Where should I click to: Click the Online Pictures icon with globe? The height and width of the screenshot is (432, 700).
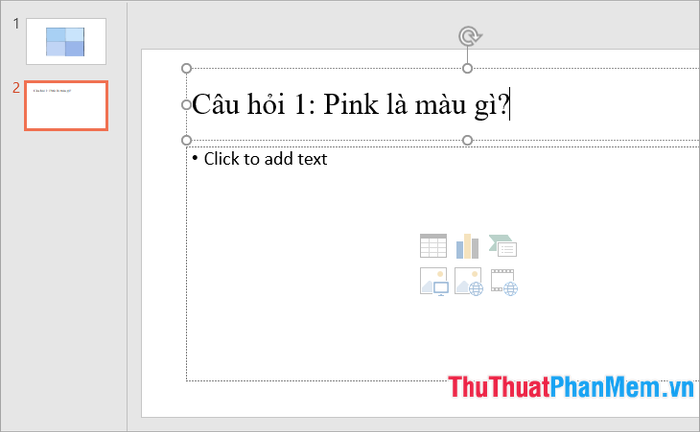(468, 281)
